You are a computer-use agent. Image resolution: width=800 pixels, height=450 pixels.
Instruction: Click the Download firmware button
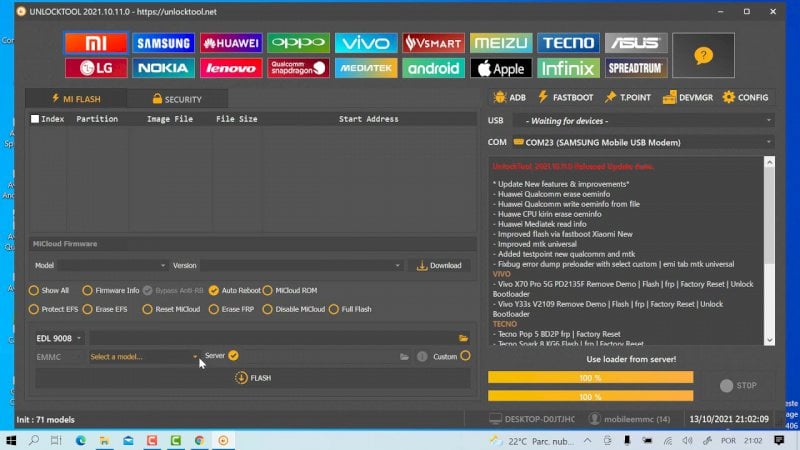[439, 265]
